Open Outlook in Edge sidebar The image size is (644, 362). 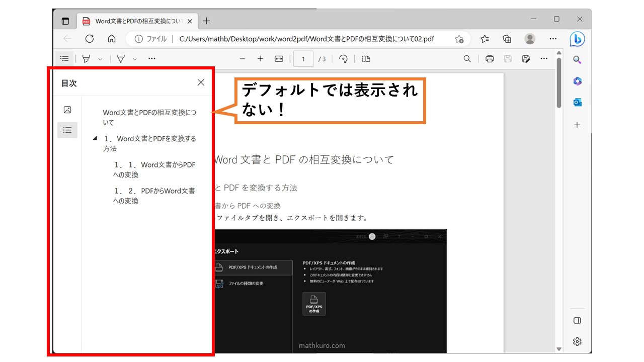(577, 103)
